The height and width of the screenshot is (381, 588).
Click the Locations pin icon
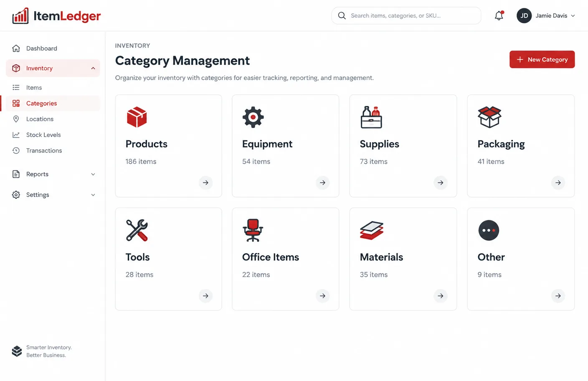(x=16, y=119)
